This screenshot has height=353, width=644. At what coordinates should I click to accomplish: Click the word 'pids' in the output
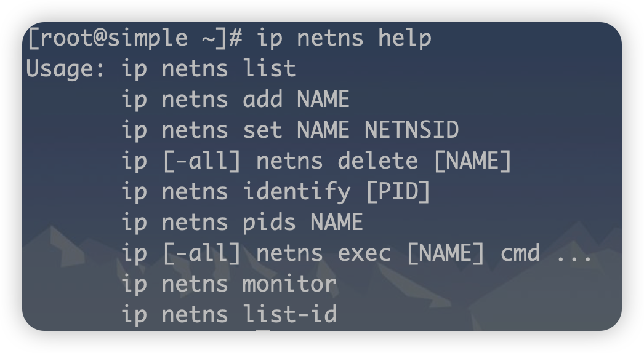[x=269, y=223]
